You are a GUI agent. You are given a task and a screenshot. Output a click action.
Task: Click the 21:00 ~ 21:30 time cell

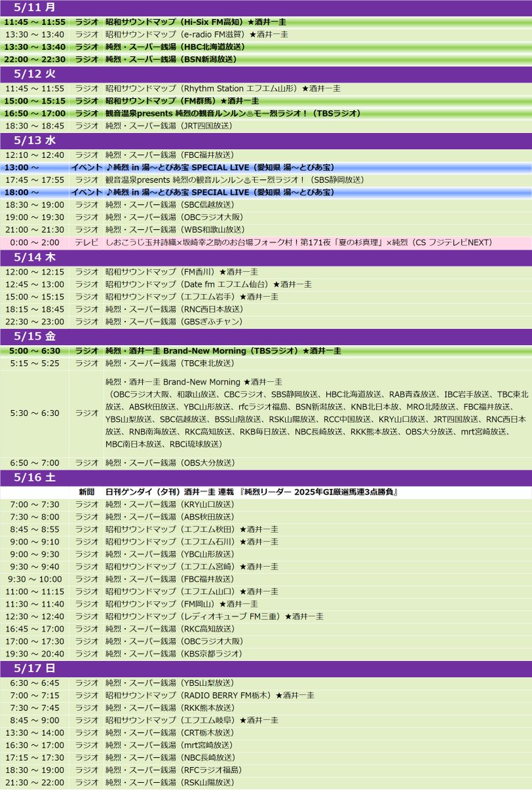(x=34, y=230)
